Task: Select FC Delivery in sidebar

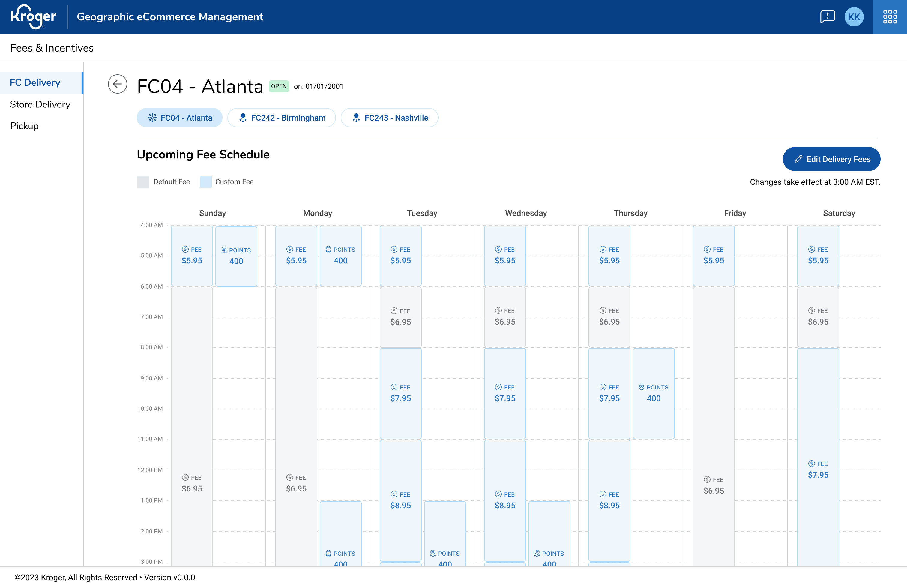Action: pyautogui.click(x=35, y=83)
